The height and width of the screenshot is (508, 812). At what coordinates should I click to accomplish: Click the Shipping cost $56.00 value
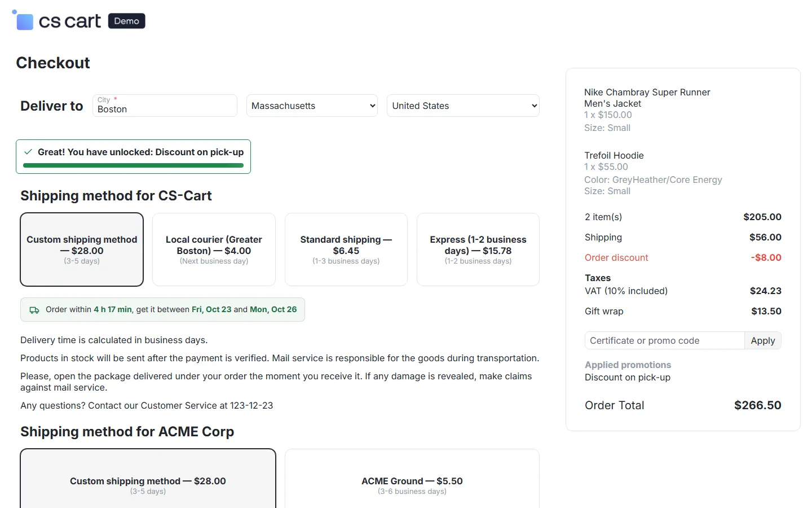pyautogui.click(x=765, y=237)
